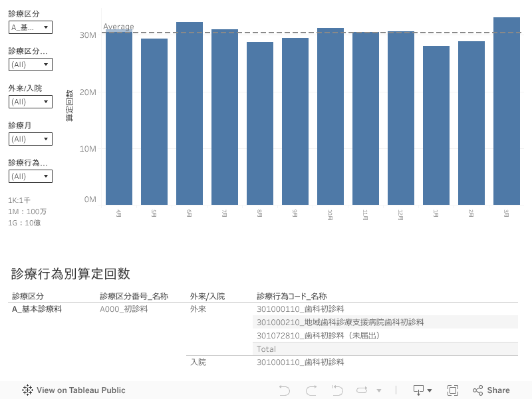Screen dimensions: 532x399
Task: Click the Download icon
Action: tap(419, 390)
